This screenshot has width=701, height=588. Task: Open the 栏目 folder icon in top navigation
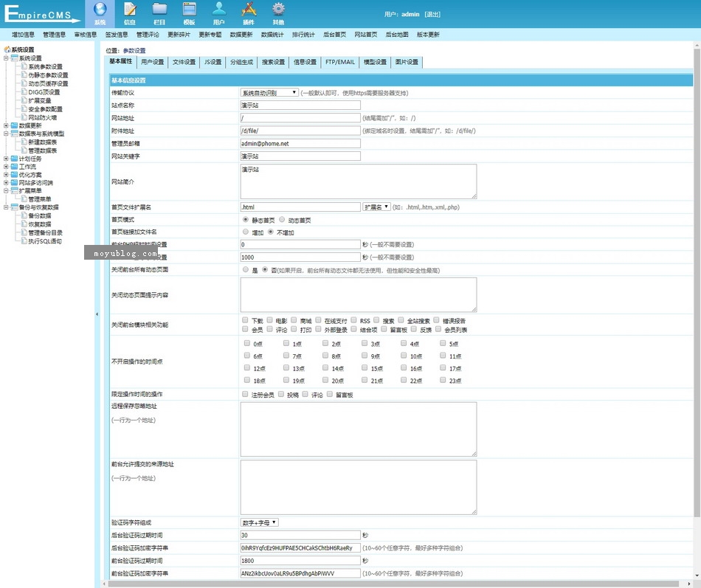pos(159,9)
